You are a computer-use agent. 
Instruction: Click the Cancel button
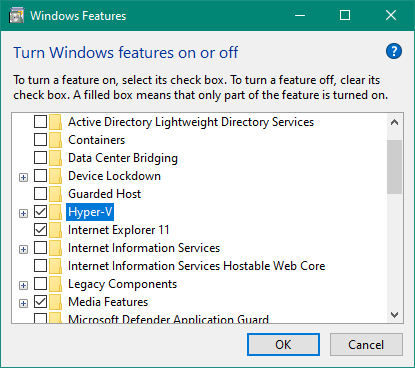coord(366,345)
